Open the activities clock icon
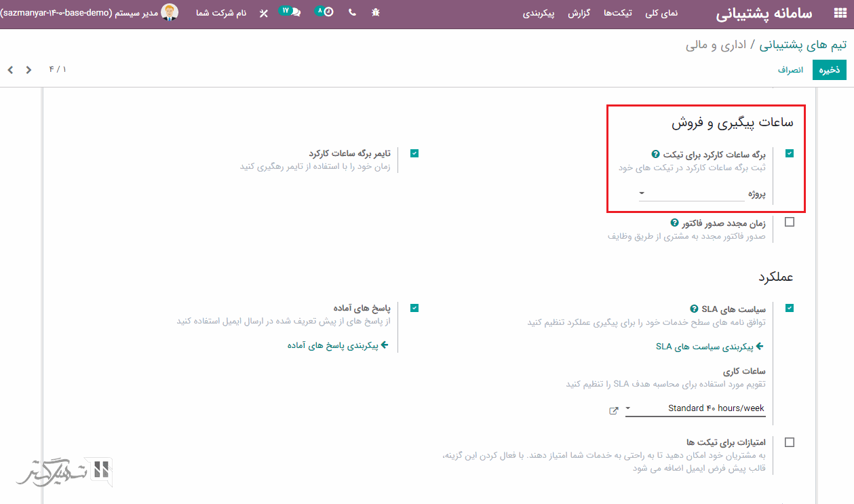 point(328,12)
